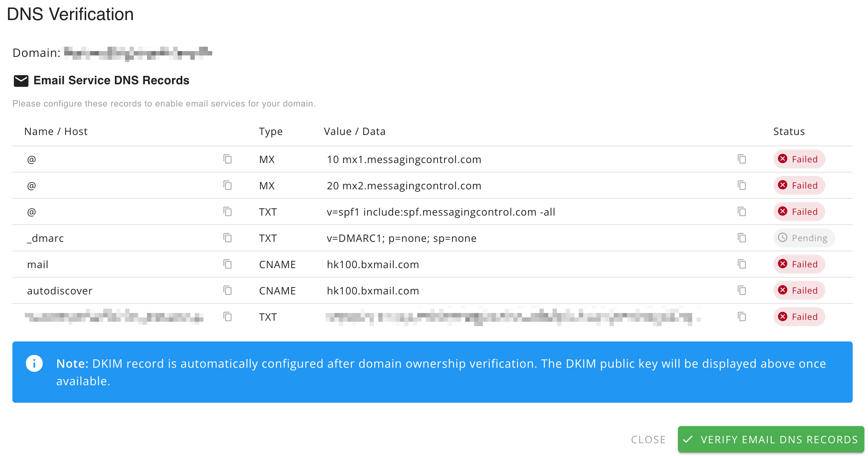Image resolution: width=868 pixels, height=456 pixels.
Task: Click Failed status of SPF record
Action: tap(799, 212)
